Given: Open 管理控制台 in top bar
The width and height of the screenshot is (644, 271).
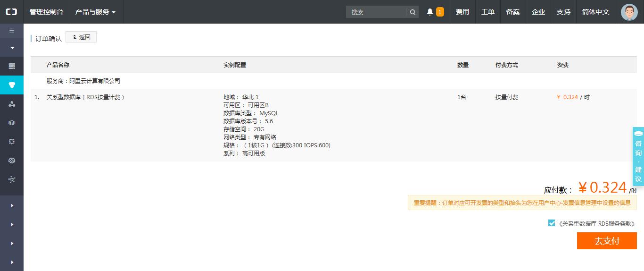Looking at the screenshot, I should [46, 12].
